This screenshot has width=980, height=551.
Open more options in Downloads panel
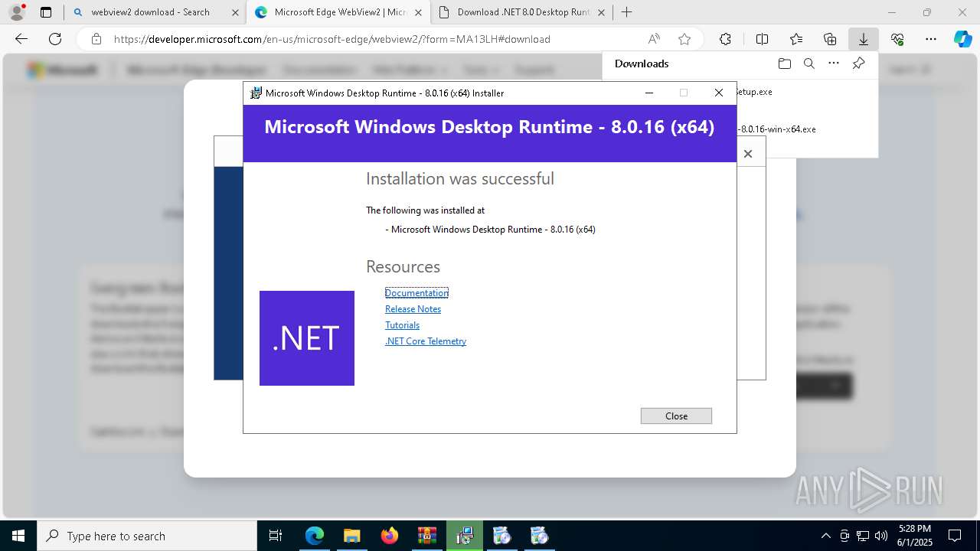point(834,64)
